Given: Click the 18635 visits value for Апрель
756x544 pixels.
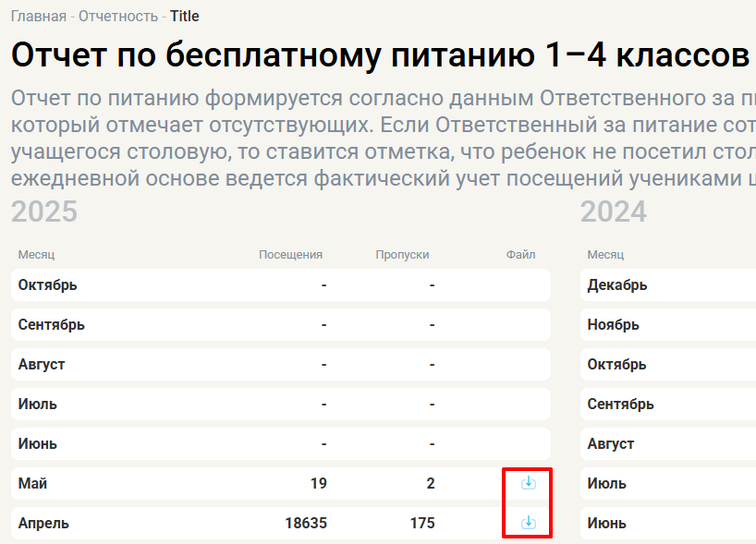Looking at the screenshot, I should point(305,524).
